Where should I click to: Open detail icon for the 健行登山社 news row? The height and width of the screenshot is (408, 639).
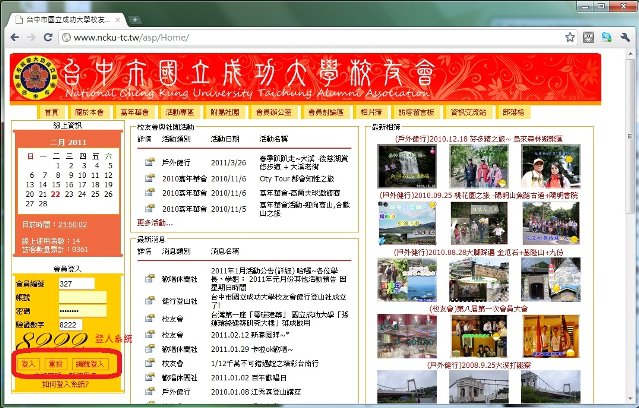coord(150,301)
